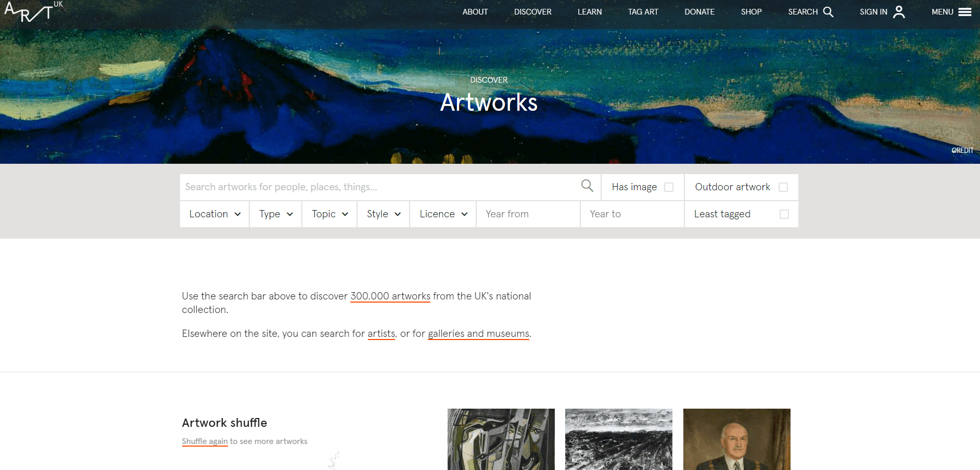Click the SEARCH label in header

point(803,12)
